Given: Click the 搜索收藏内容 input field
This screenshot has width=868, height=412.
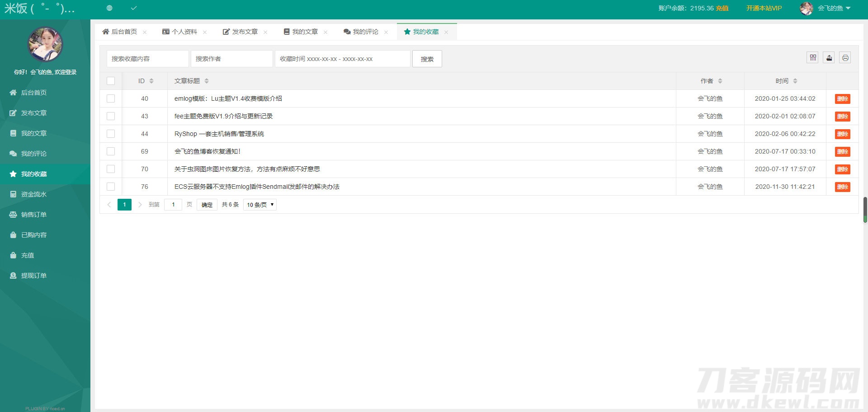Looking at the screenshot, I should click(147, 59).
